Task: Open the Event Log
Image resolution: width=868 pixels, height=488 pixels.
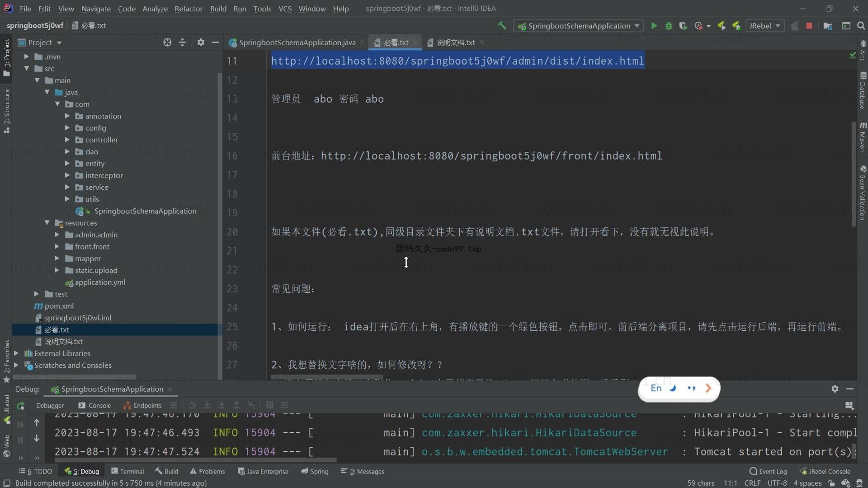Action: click(768, 471)
